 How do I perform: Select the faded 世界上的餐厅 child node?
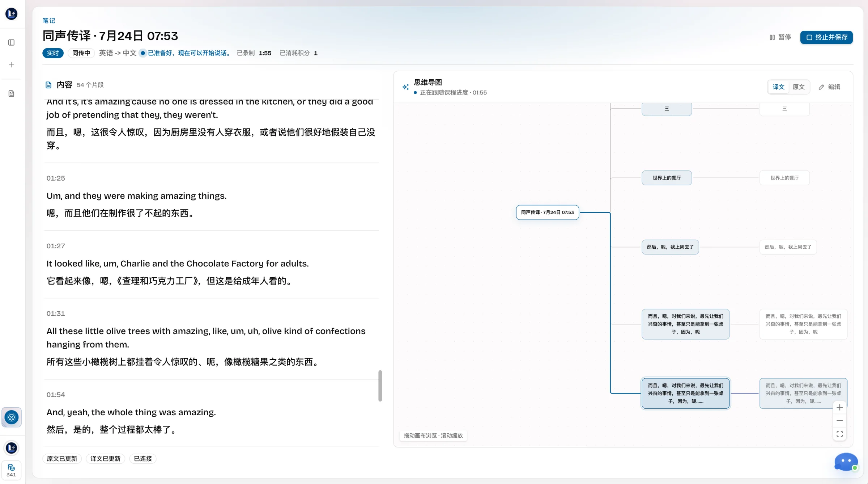coord(784,178)
